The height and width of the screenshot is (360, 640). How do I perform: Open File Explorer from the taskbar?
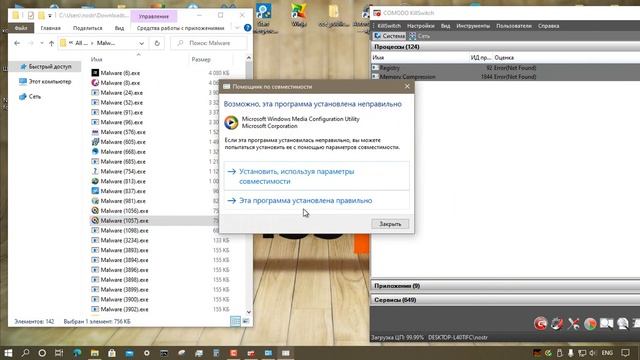point(94,353)
